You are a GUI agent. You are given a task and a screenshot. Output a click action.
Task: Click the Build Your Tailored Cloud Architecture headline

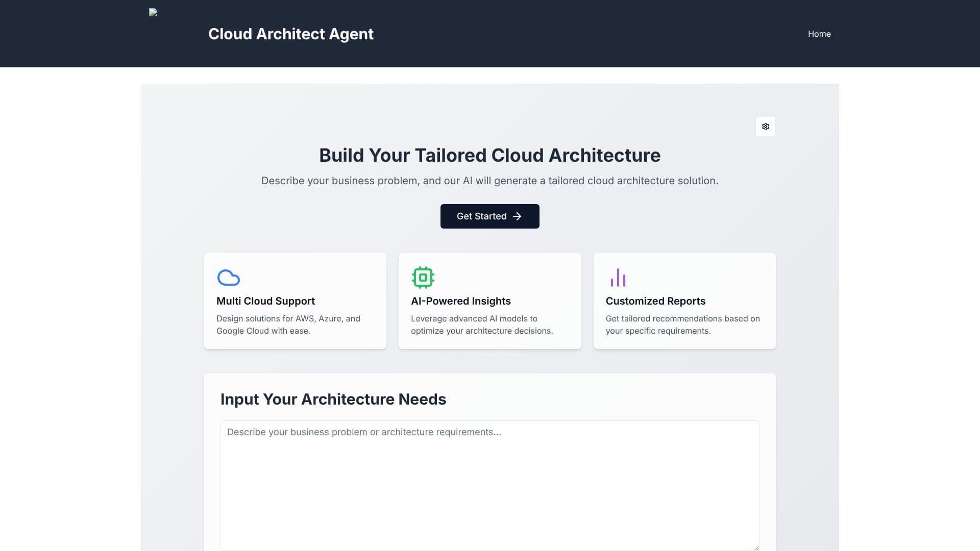coord(489,155)
